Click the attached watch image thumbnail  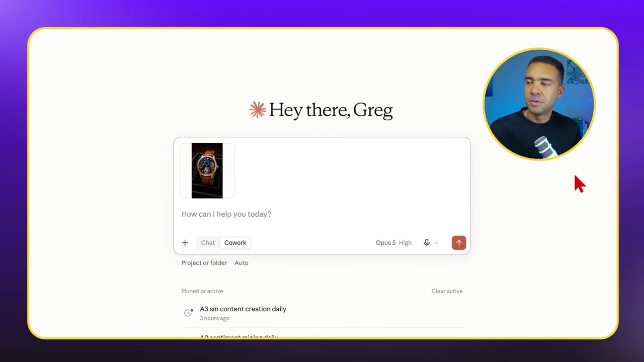tap(207, 170)
